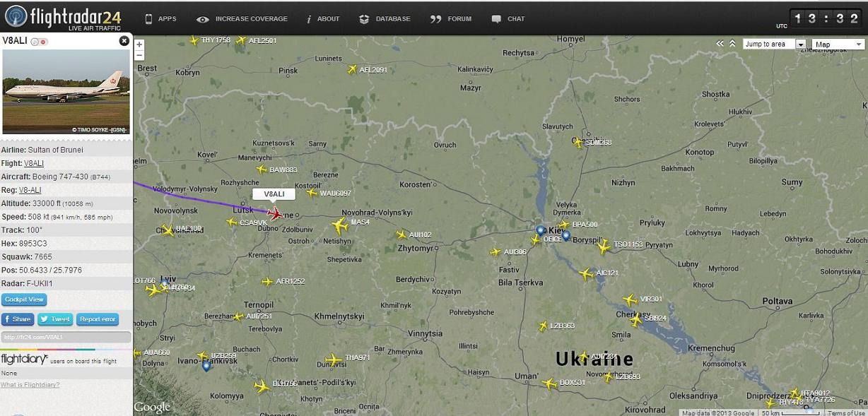Open the V8-ALI registration link
This screenshot has width=868, height=416.
click(30, 190)
